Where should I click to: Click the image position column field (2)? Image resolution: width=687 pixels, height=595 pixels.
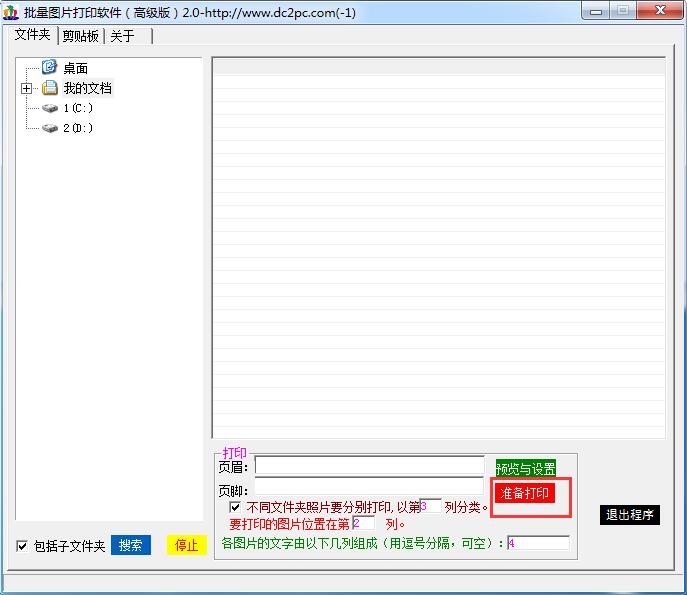[x=364, y=523]
